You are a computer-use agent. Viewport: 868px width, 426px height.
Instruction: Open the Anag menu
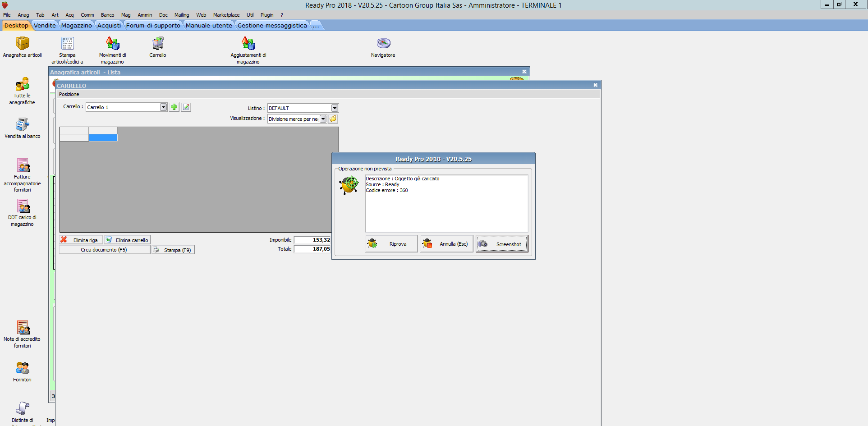(x=23, y=15)
